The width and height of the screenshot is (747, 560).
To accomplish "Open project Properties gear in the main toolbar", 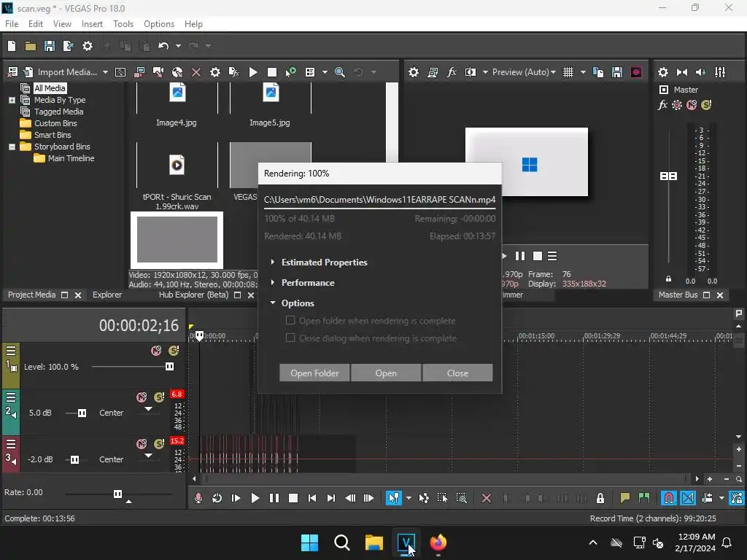I will pos(88,46).
